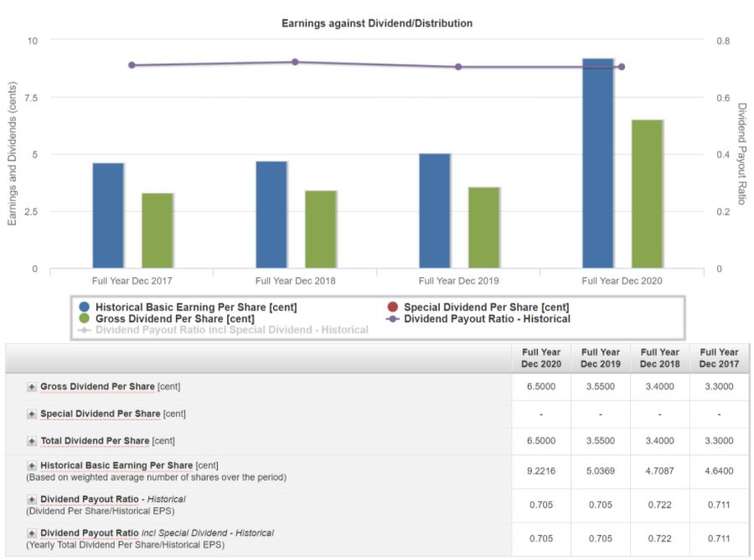Click plus icon beside Special Dividend Per Share row

(x=32, y=414)
